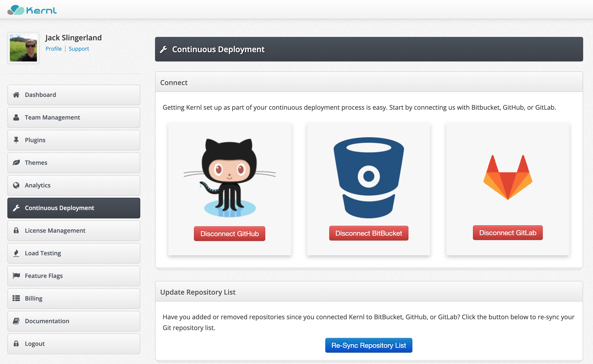
Task: Click Jack Slingerland's profile photo
Action: (x=23, y=48)
